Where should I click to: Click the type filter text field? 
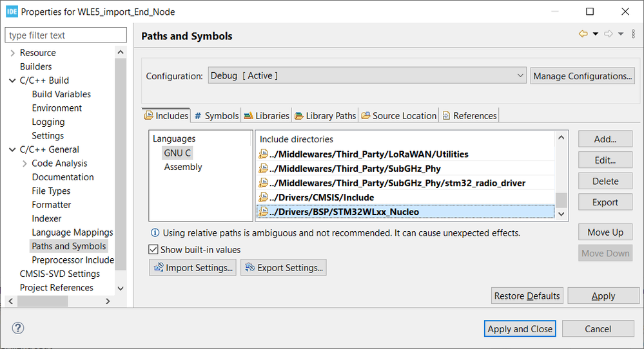tap(64, 35)
